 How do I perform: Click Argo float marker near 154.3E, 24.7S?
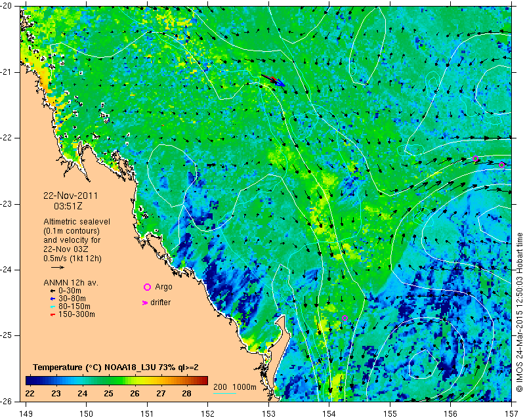[345, 318]
